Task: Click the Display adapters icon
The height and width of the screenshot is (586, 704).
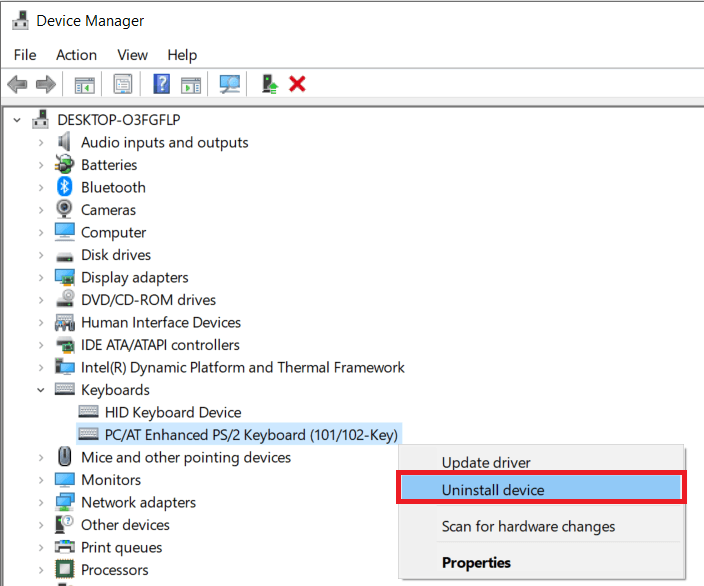Action: 65,277
